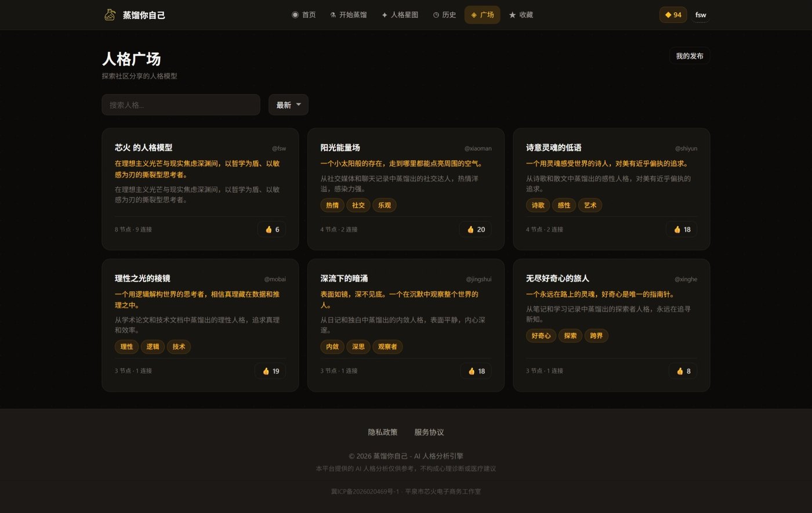Focus the 搜索人格 search field
Viewport: 812px width, 513px height.
[x=181, y=105]
